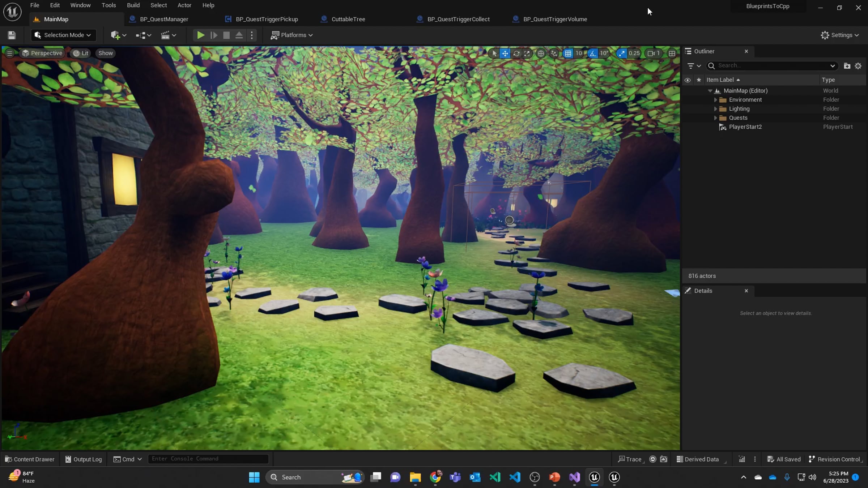This screenshot has width=868, height=488.
Task: Toggle scale snapping in the viewport
Action: 621,53
